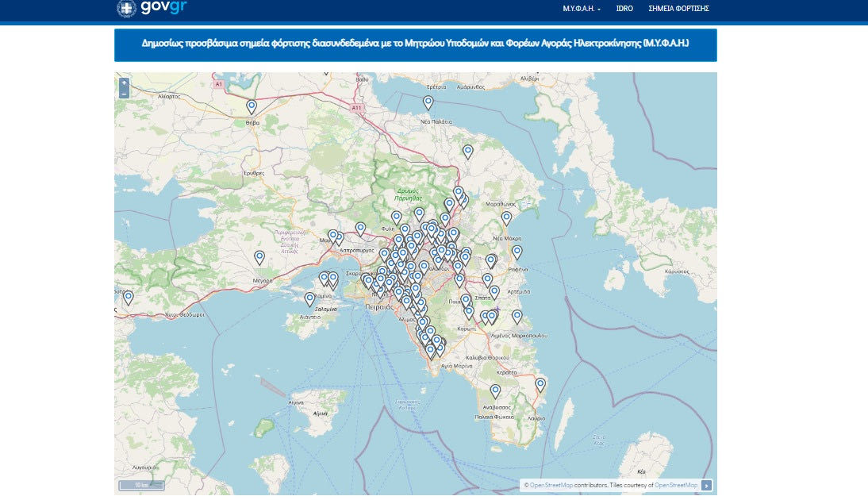Click the charging marker north of Λαύριο

(540, 384)
